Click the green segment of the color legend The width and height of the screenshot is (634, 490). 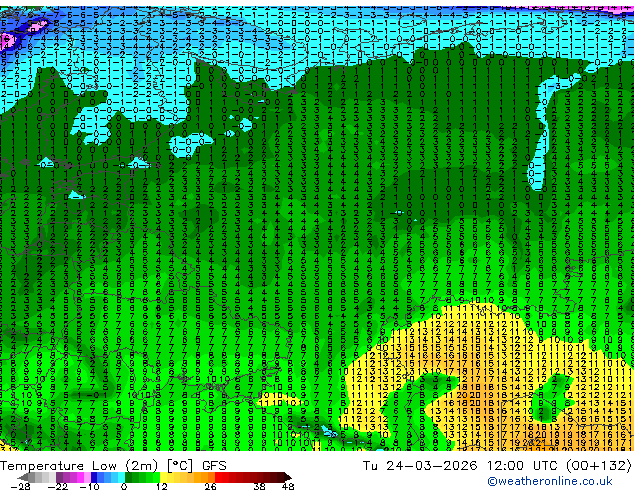[142, 477]
